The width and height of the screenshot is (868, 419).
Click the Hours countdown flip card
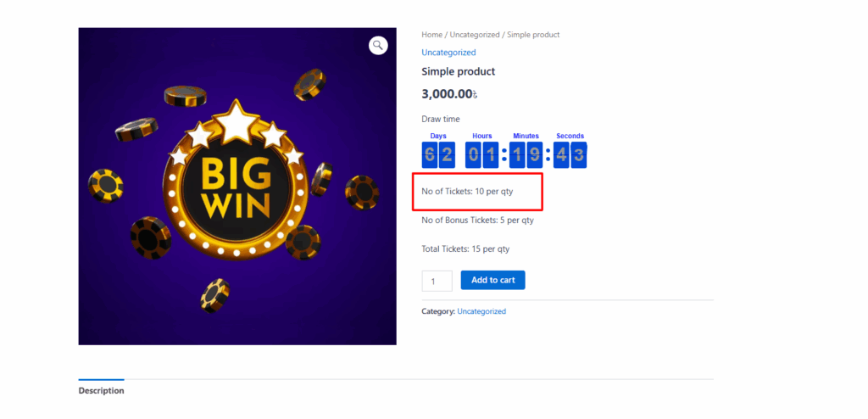pos(482,154)
